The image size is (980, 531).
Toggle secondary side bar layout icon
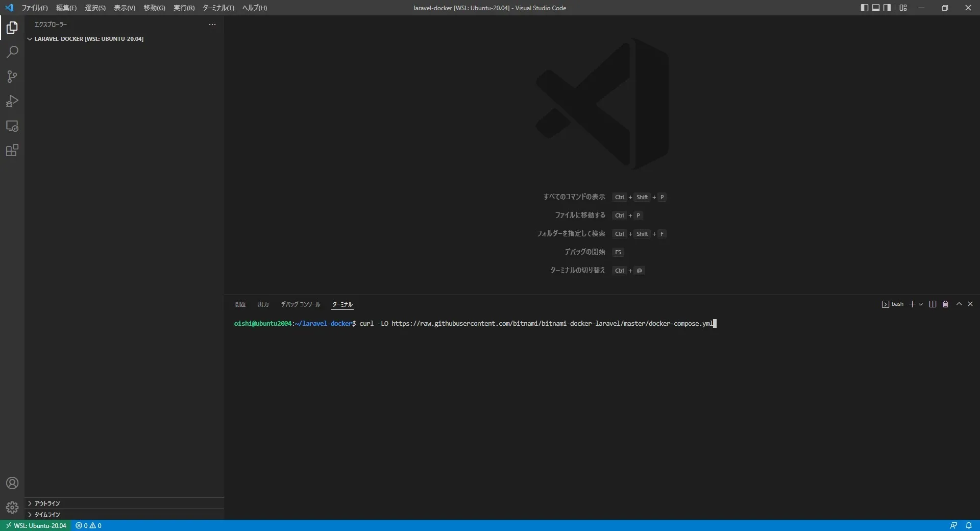tap(888, 8)
